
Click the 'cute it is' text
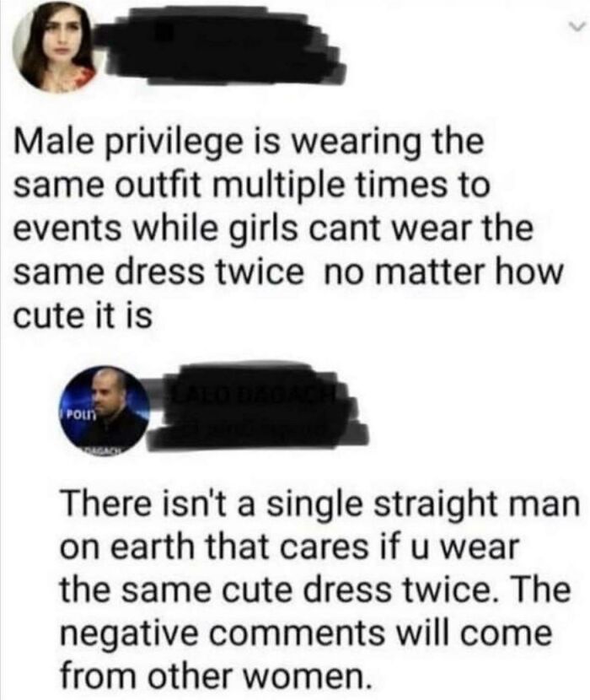(x=83, y=316)
